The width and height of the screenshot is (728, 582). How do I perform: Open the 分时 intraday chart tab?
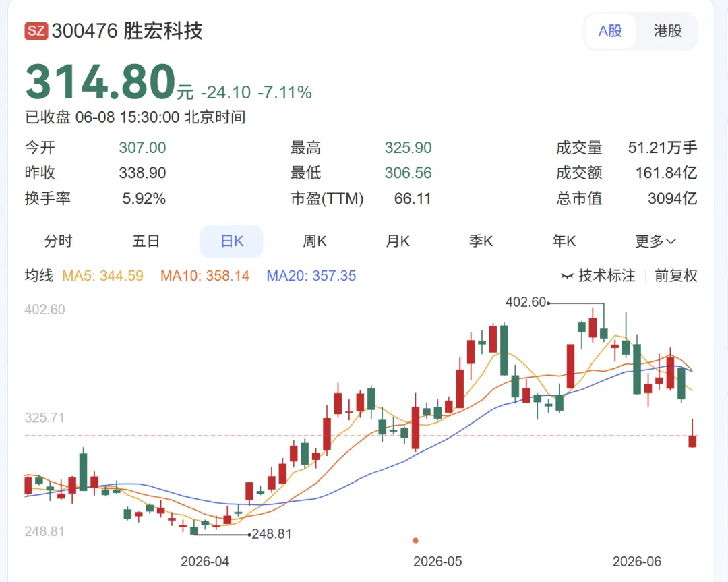59,241
